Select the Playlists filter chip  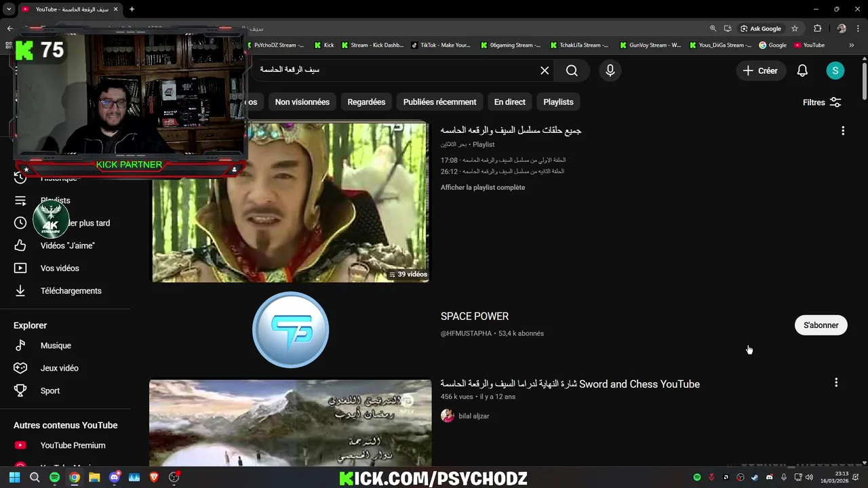tap(558, 102)
